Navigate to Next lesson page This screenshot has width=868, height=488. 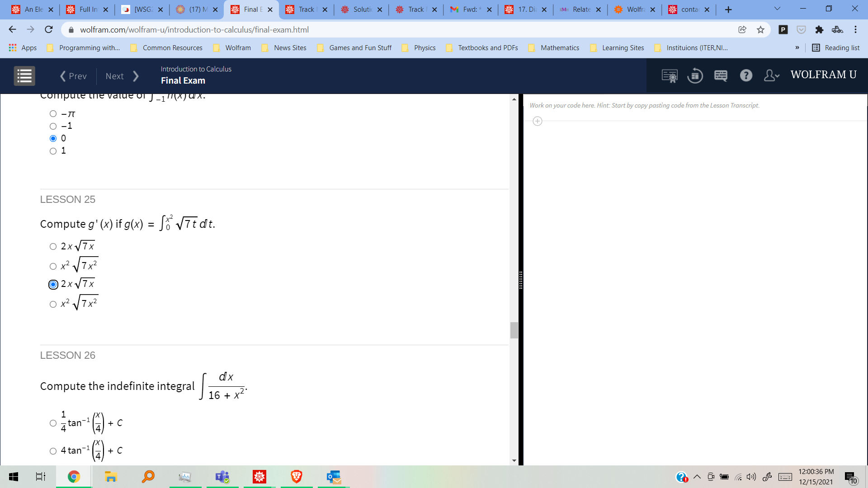[118, 75]
